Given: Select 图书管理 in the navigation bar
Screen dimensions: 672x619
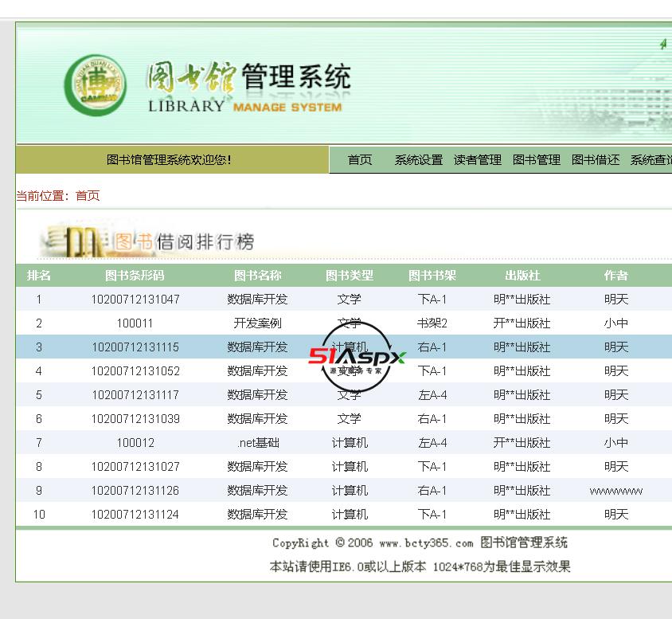Looking at the screenshot, I should [537, 160].
